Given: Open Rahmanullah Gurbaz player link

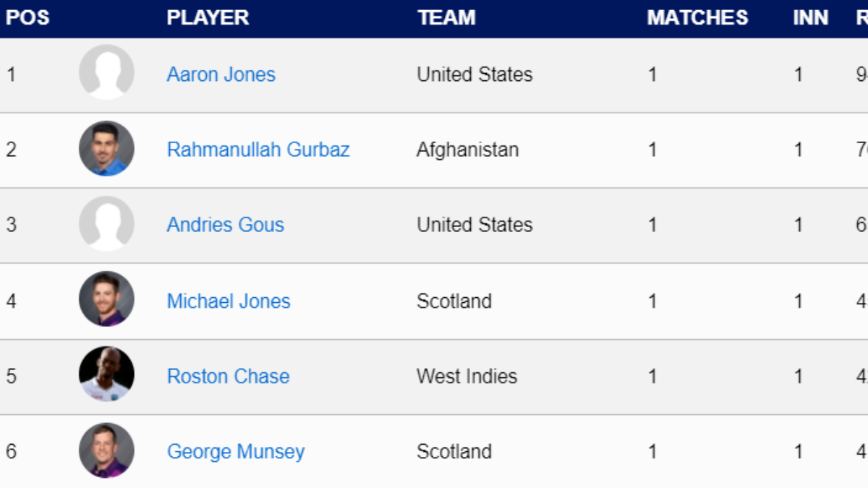Looking at the screenshot, I should pos(258,150).
